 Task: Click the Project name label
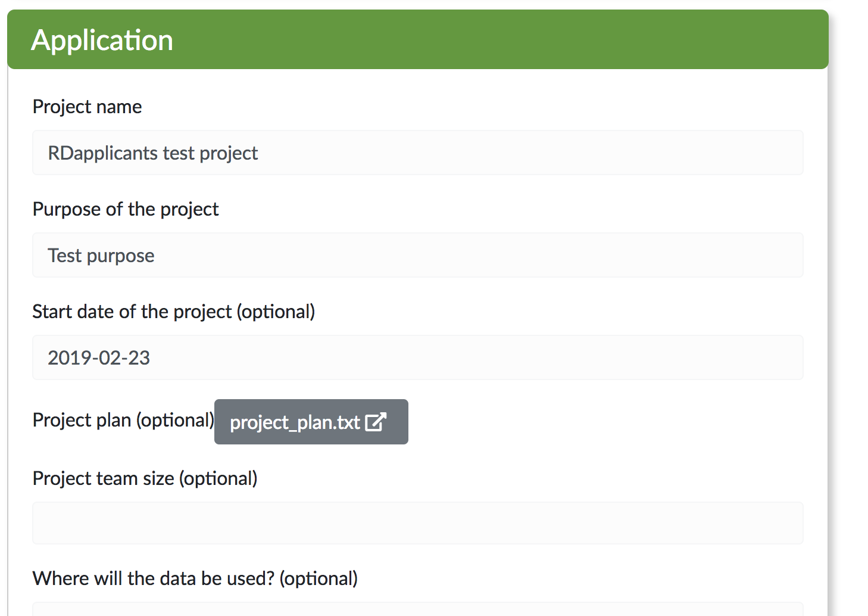(87, 106)
